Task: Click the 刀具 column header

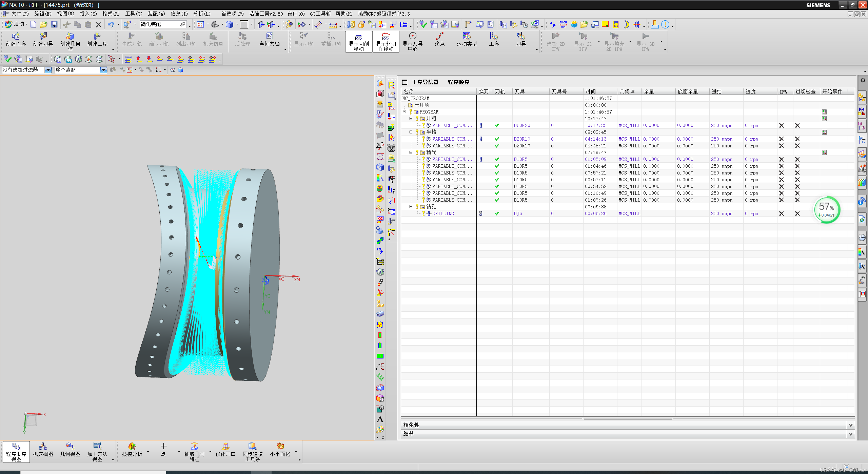Action: click(531, 91)
